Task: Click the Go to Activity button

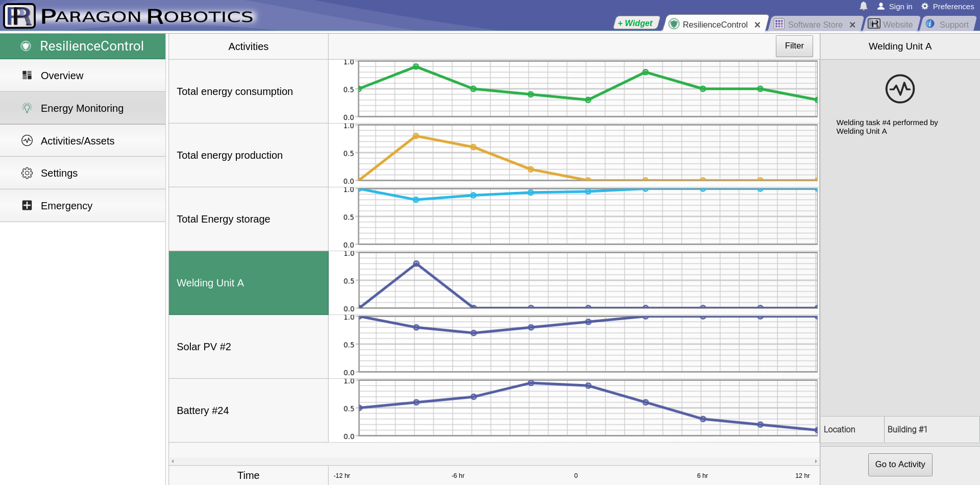Action: click(x=900, y=465)
